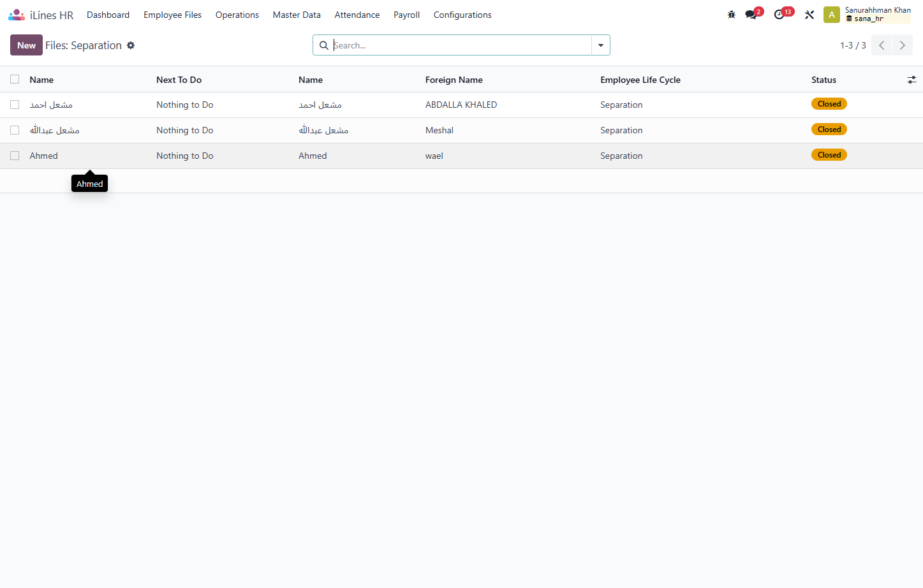Open the Attendance menu

click(x=357, y=15)
